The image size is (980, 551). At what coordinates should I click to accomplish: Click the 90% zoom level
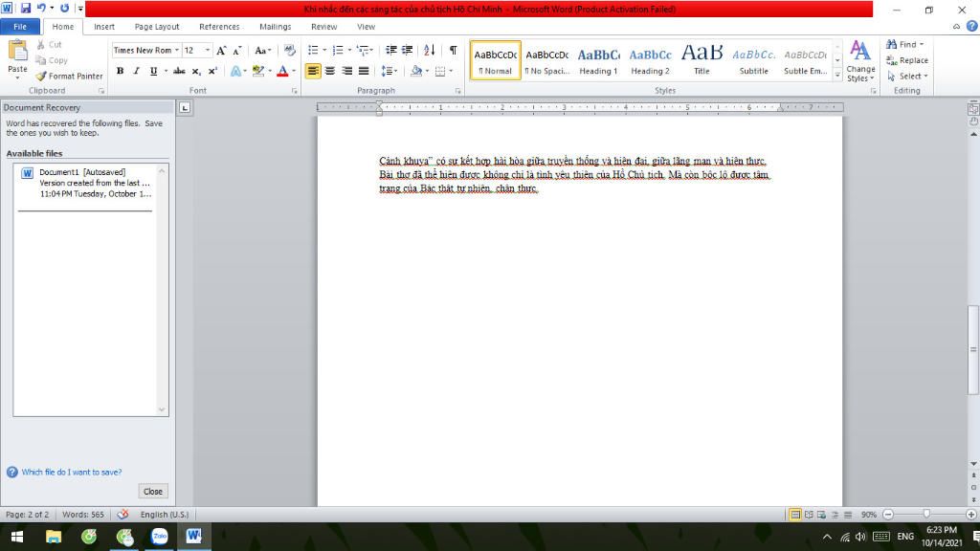869,514
